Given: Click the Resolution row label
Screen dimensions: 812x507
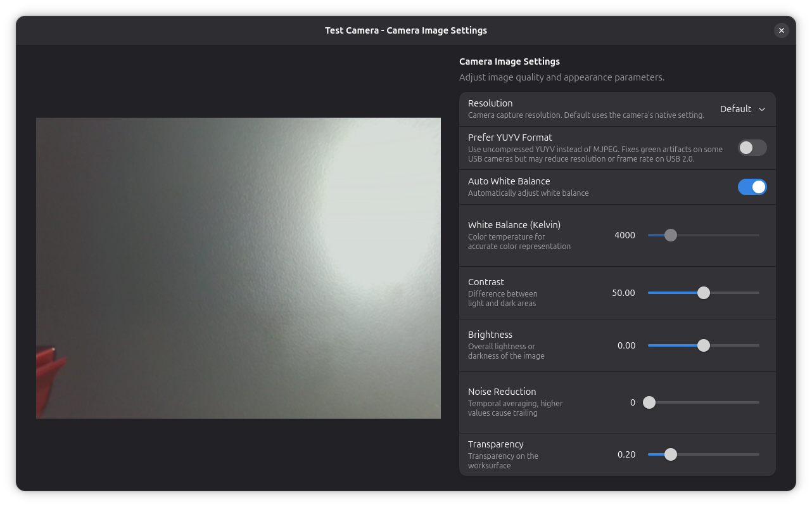Looking at the screenshot, I should point(490,103).
